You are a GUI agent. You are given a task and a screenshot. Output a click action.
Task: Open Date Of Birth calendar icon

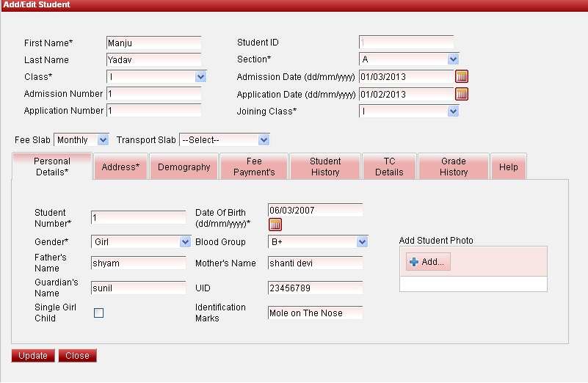coord(275,225)
